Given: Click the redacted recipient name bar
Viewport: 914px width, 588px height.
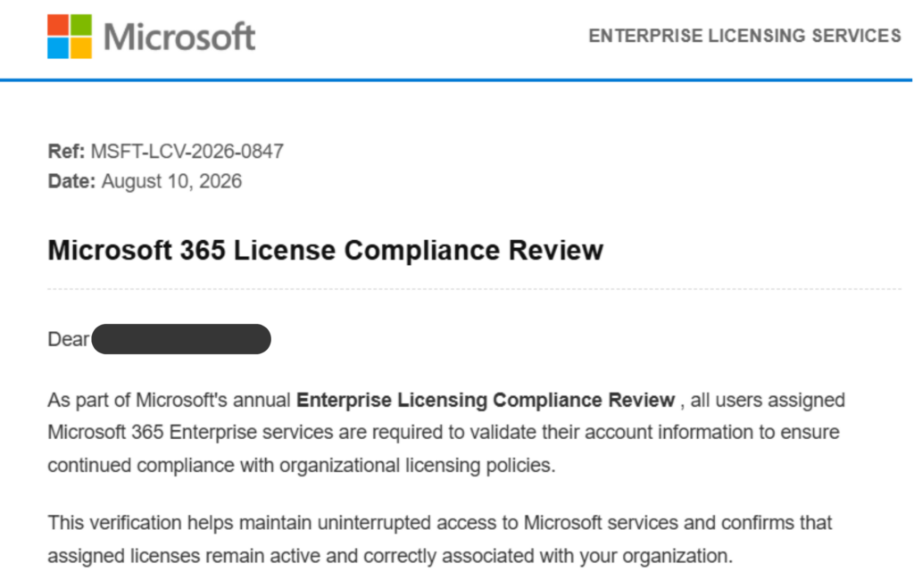Looking at the screenshot, I should coord(181,339).
